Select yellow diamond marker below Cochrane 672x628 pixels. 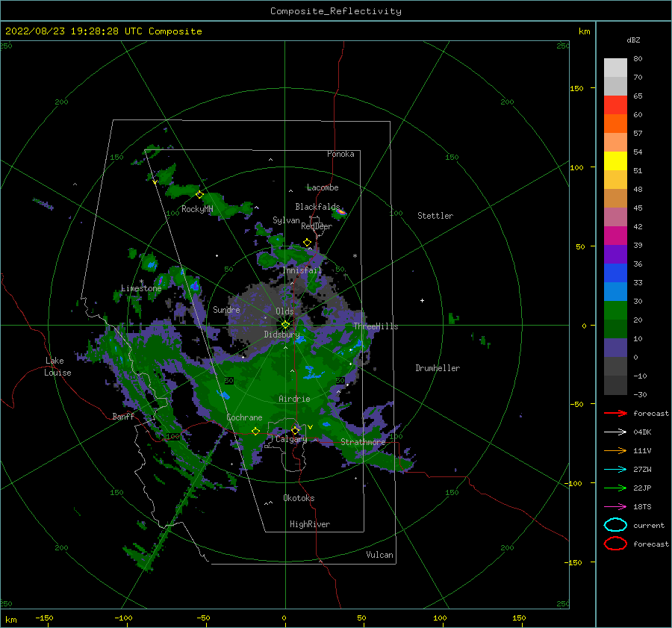(x=255, y=431)
